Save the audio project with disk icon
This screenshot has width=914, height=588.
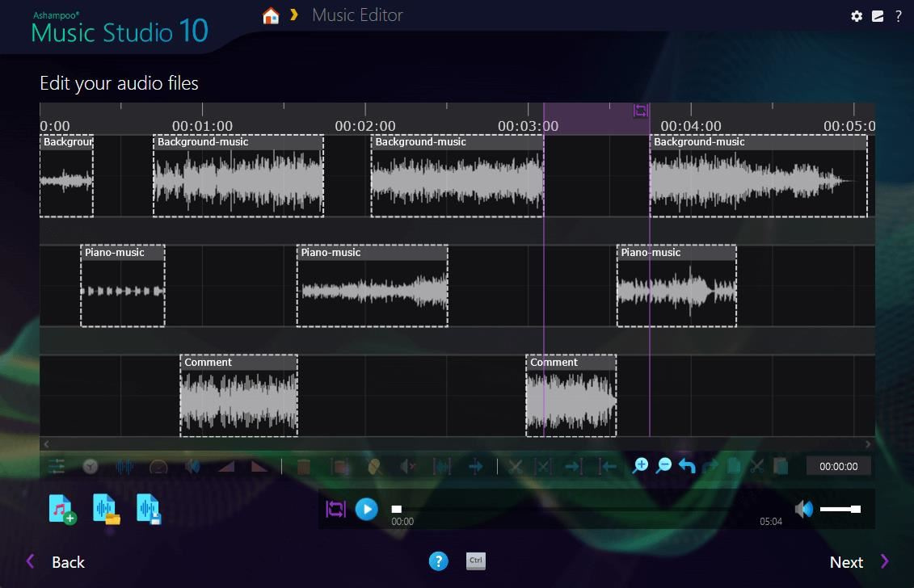click(x=149, y=509)
